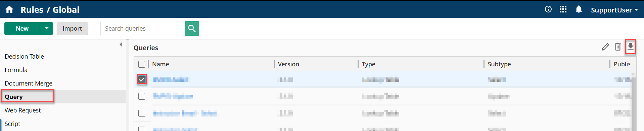Open the SupportUser account menu

click(x=614, y=10)
